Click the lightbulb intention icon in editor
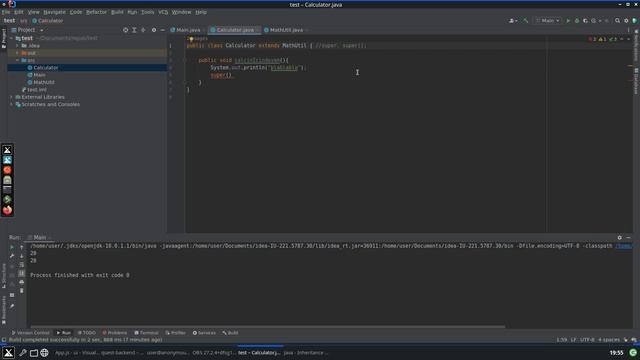This screenshot has width=640, height=360. [191, 39]
